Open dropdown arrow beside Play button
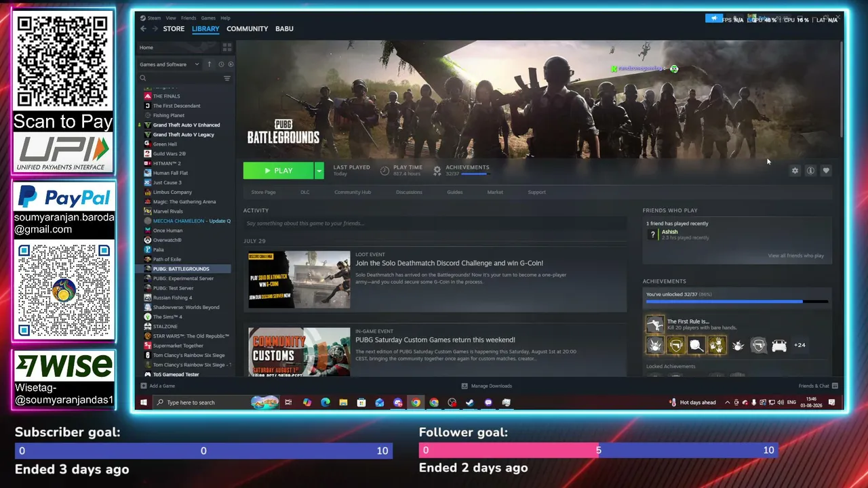 [319, 171]
